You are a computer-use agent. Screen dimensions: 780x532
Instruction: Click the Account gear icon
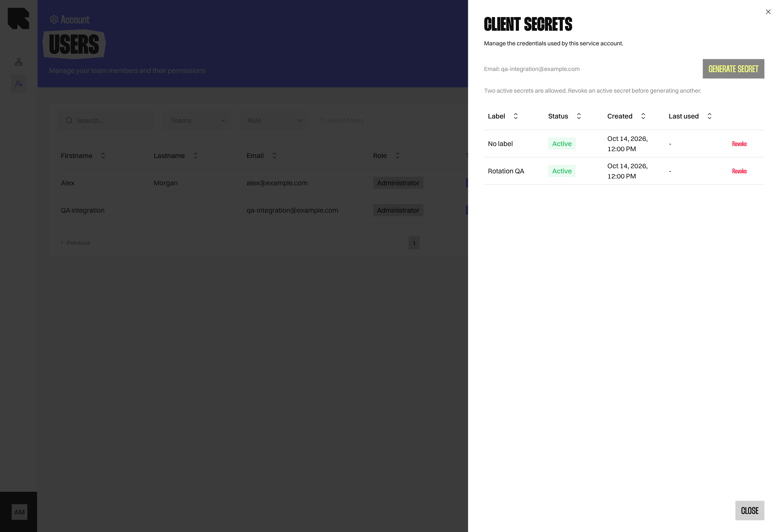point(54,20)
